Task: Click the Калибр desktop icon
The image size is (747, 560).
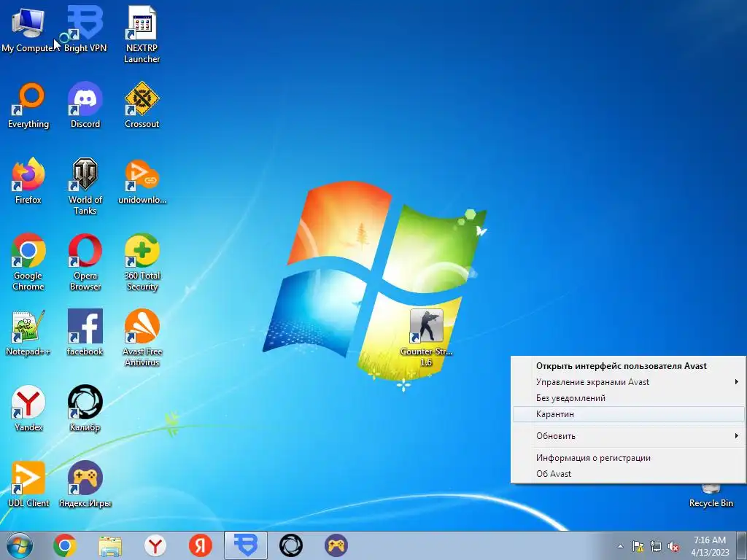Action: (85, 408)
